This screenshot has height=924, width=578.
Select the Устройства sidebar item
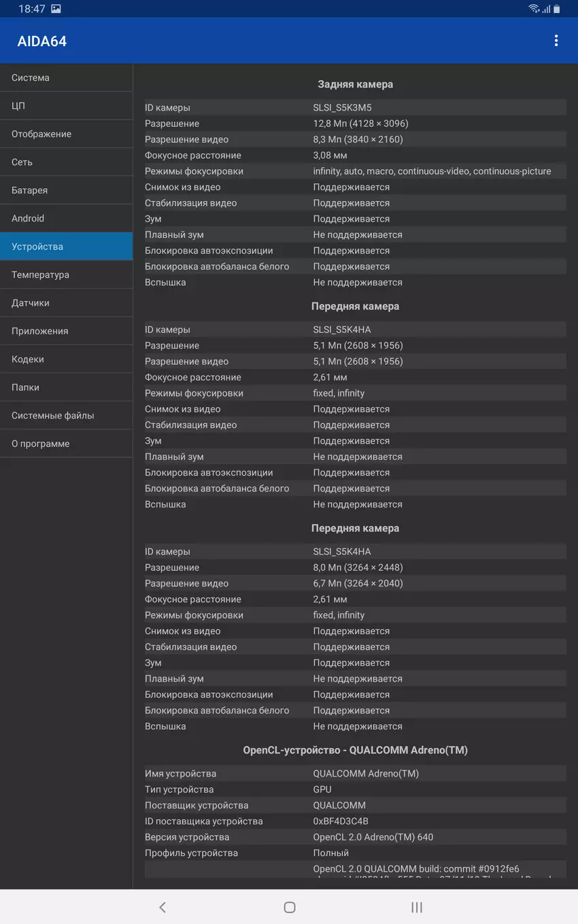coord(66,247)
